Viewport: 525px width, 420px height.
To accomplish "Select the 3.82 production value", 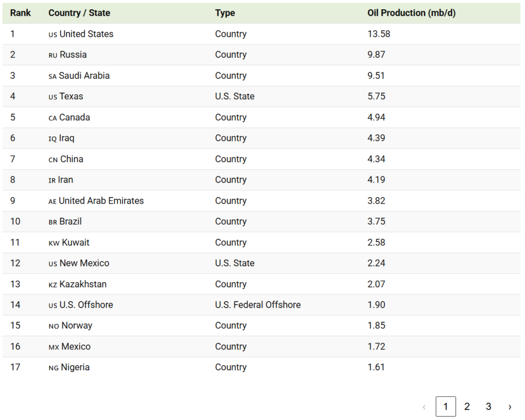I will click(376, 201).
